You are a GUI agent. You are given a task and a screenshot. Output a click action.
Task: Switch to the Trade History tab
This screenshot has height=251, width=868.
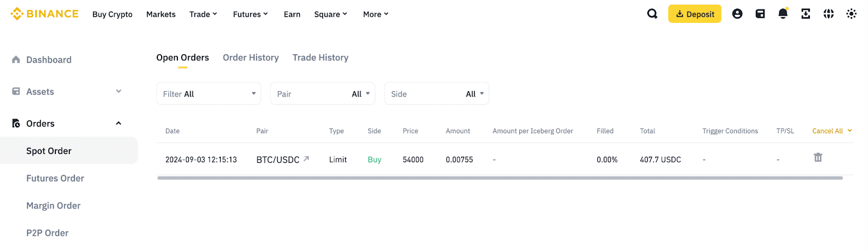[x=320, y=57]
